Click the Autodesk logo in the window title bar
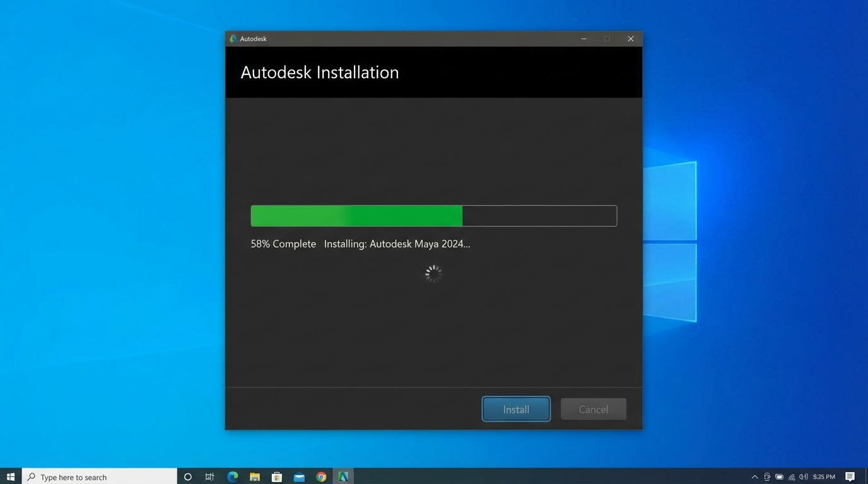 pyautogui.click(x=233, y=38)
